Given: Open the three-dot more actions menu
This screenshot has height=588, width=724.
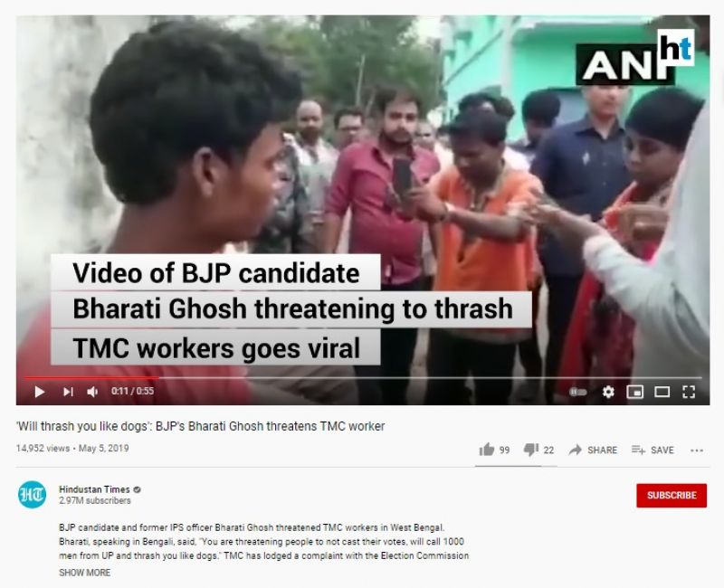Looking at the screenshot, I should tap(697, 450).
